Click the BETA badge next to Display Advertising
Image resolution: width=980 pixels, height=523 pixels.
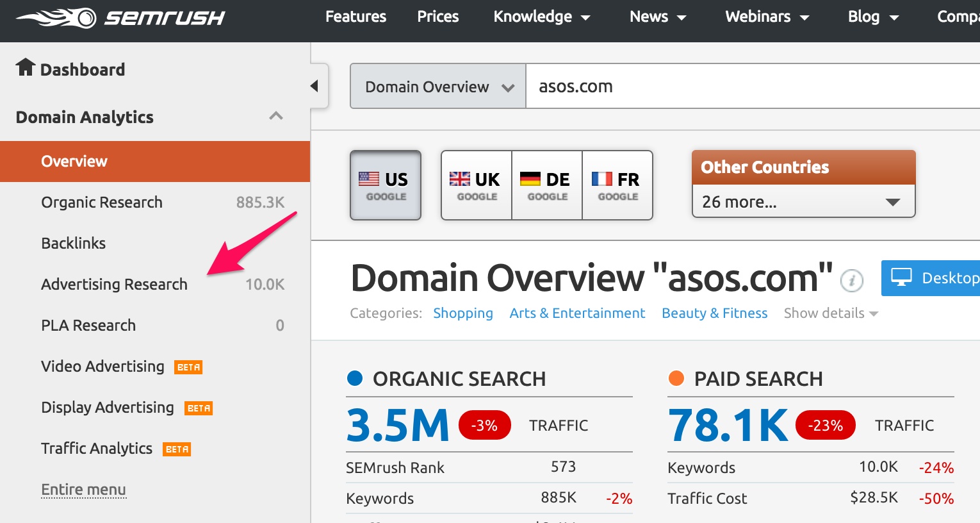click(x=199, y=408)
